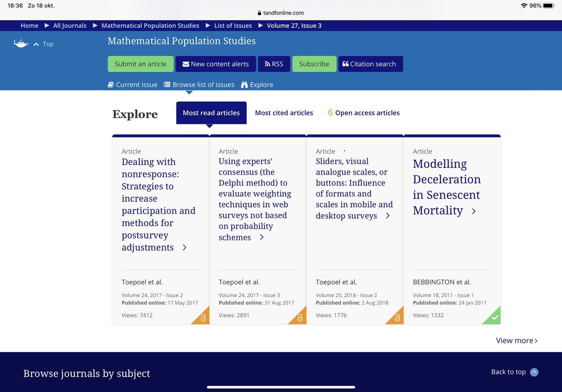Viewport: 562px width, 392px height.
Task: Open List of Issues breadcrumb link
Action: pos(233,26)
